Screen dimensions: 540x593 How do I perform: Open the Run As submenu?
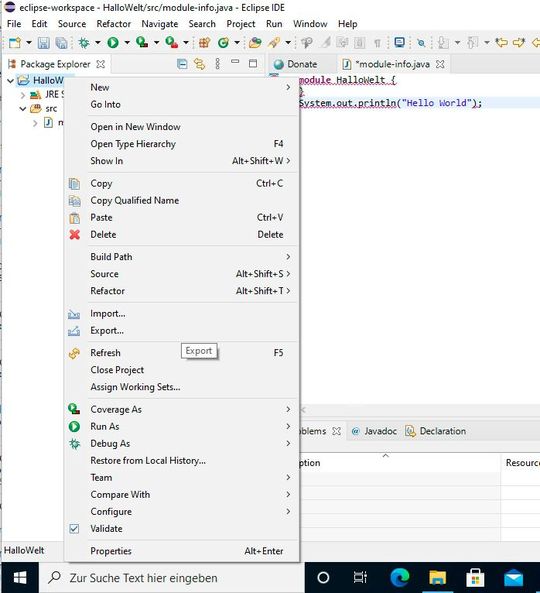[182, 427]
